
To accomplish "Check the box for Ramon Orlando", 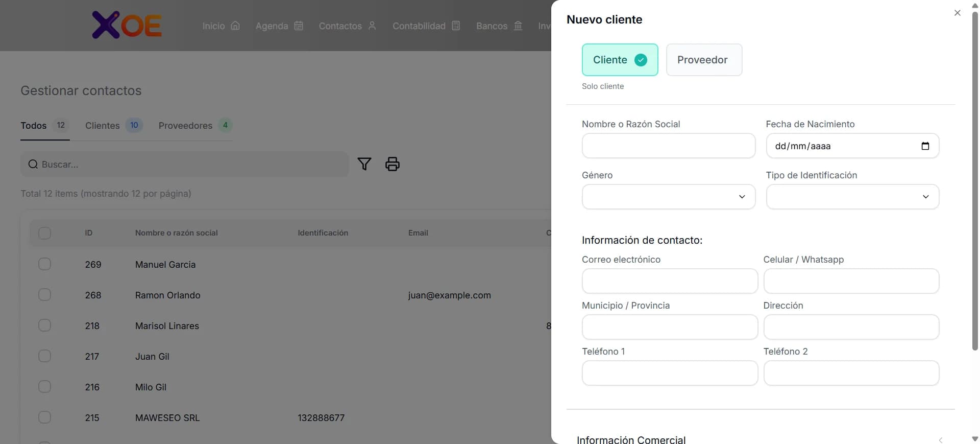I will tap(45, 295).
